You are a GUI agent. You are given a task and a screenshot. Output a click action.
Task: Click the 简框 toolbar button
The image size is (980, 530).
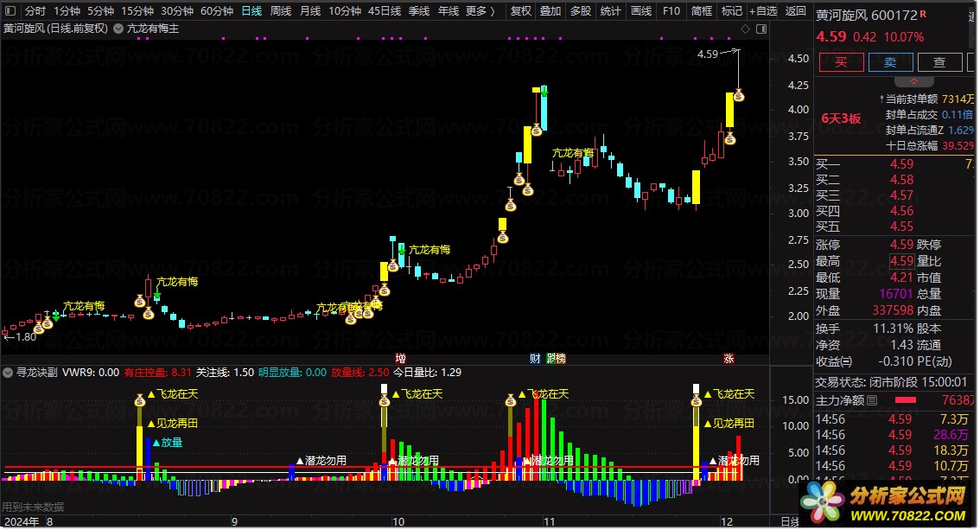coord(701,10)
